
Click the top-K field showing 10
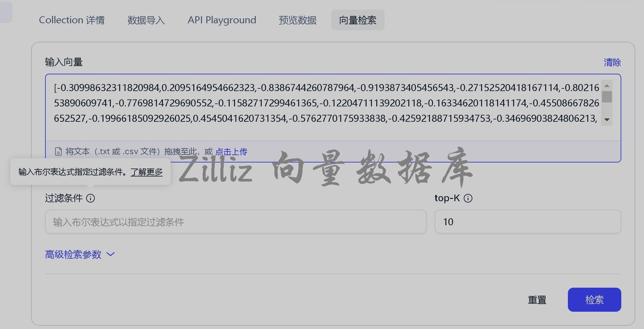(527, 222)
